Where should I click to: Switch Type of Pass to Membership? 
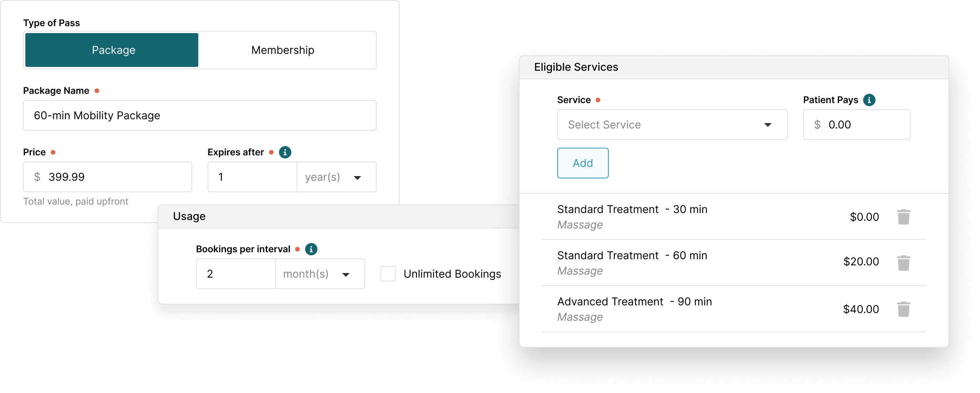(283, 50)
